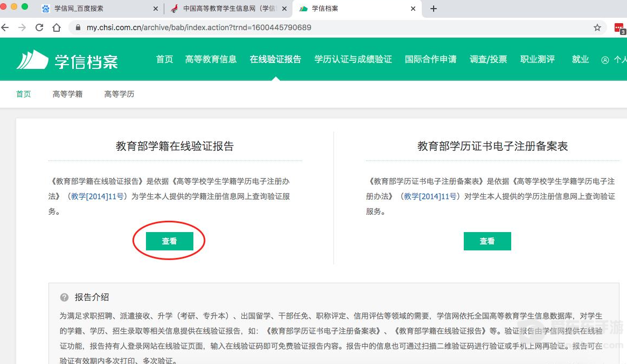Open 首页 in the green navigation bar
Image resolution: width=627 pixels, height=364 pixels.
point(164,59)
